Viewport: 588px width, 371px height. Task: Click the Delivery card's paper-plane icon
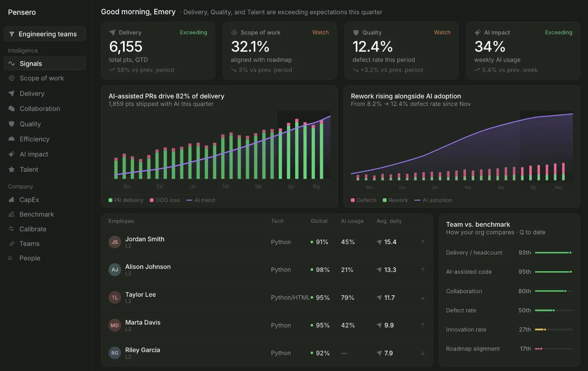112,32
